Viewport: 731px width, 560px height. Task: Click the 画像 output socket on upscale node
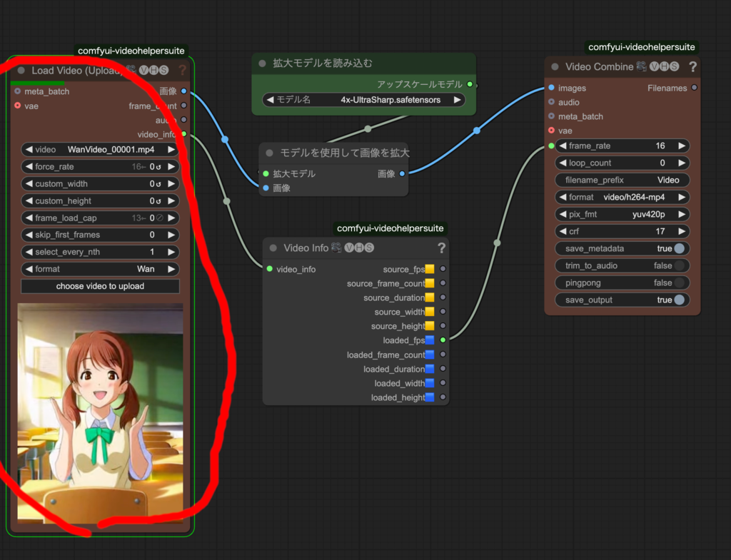click(x=402, y=174)
